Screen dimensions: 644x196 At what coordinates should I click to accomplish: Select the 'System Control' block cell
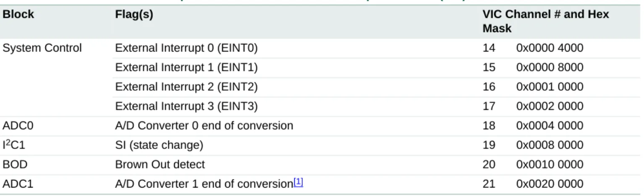point(42,48)
